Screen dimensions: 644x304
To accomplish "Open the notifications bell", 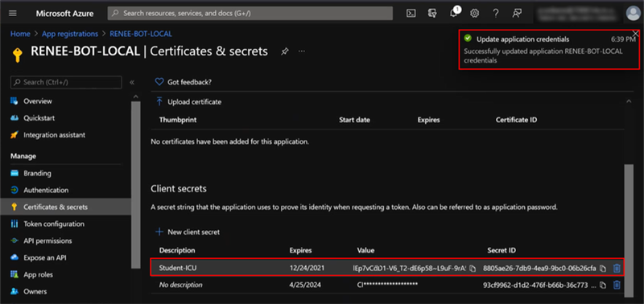I will point(453,13).
